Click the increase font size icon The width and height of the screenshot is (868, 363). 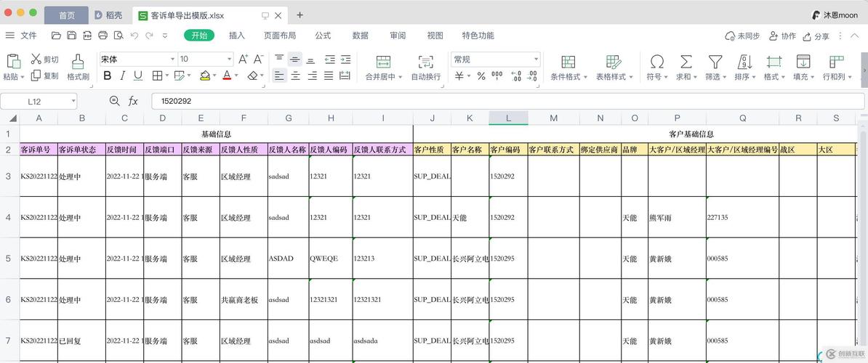(243, 60)
